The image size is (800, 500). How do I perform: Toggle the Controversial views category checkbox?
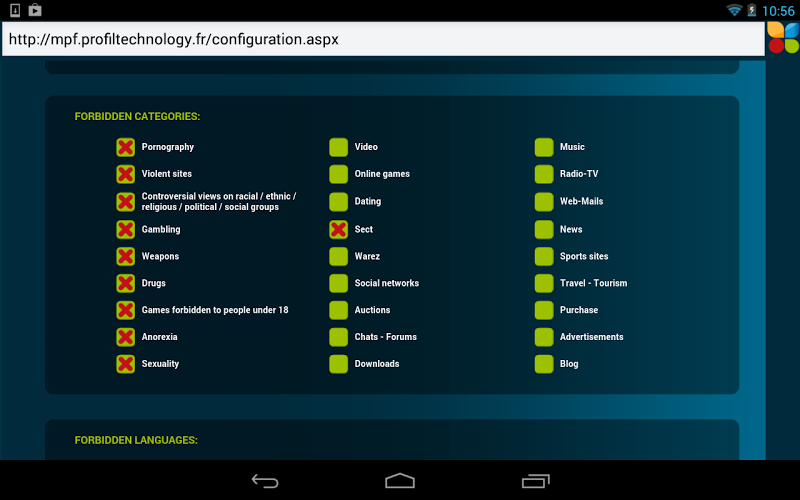coord(126,202)
